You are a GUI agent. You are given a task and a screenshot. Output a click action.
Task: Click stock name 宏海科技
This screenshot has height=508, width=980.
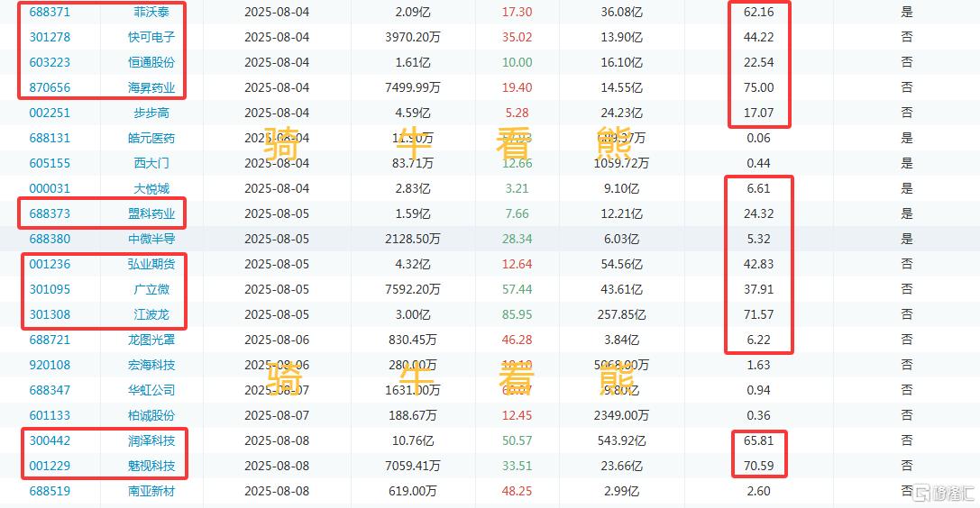(x=151, y=365)
